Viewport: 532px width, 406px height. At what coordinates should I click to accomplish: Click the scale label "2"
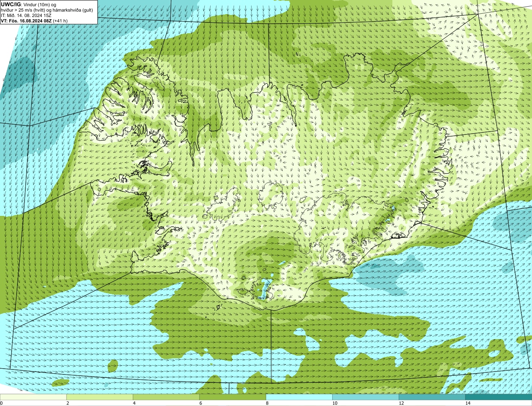pos(67,403)
